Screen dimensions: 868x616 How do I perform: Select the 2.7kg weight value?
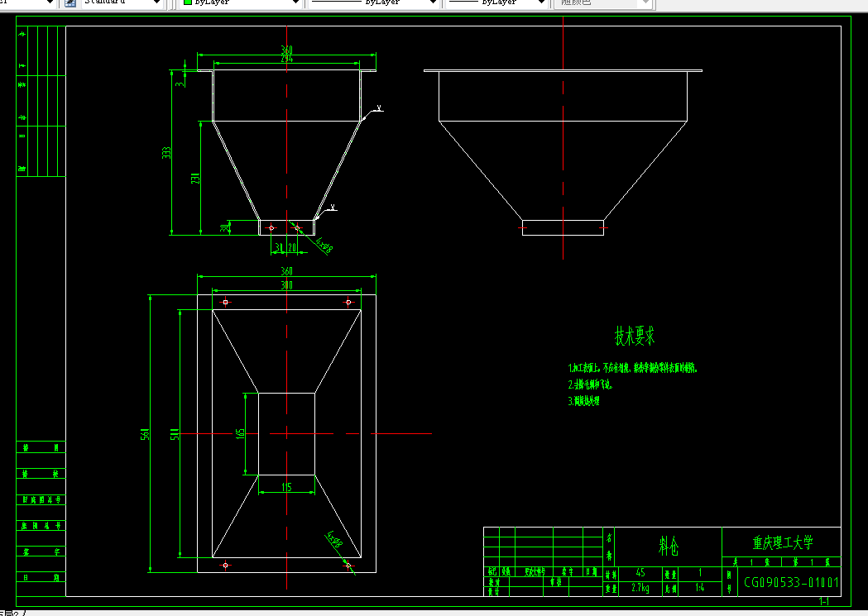640,588
